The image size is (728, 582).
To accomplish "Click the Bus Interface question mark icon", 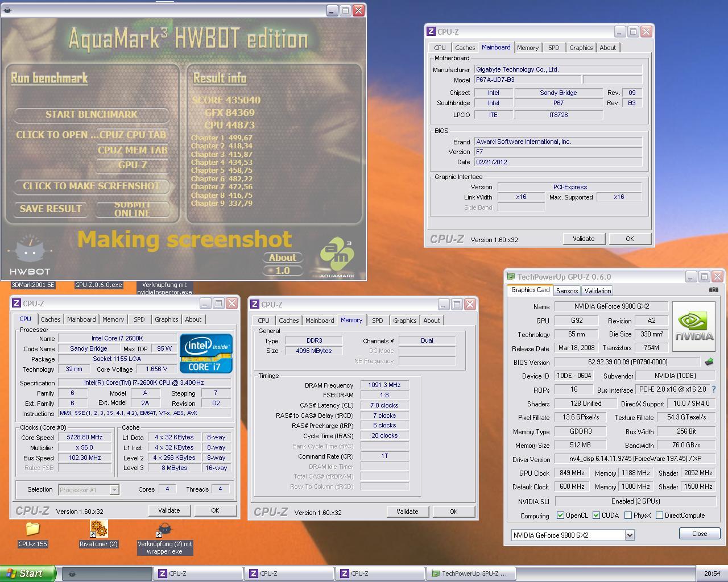I will (714, 389).
